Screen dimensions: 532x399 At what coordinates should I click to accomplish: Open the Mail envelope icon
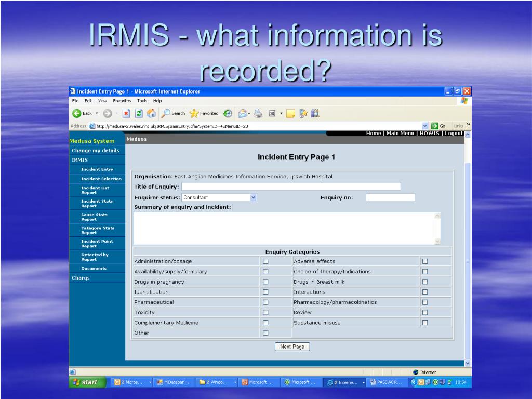click(242, 113)
